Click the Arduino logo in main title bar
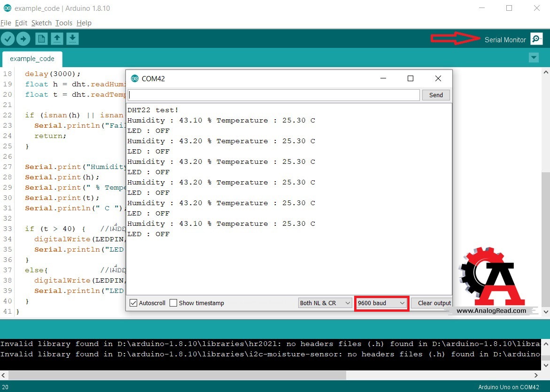 tap(7, 8)
